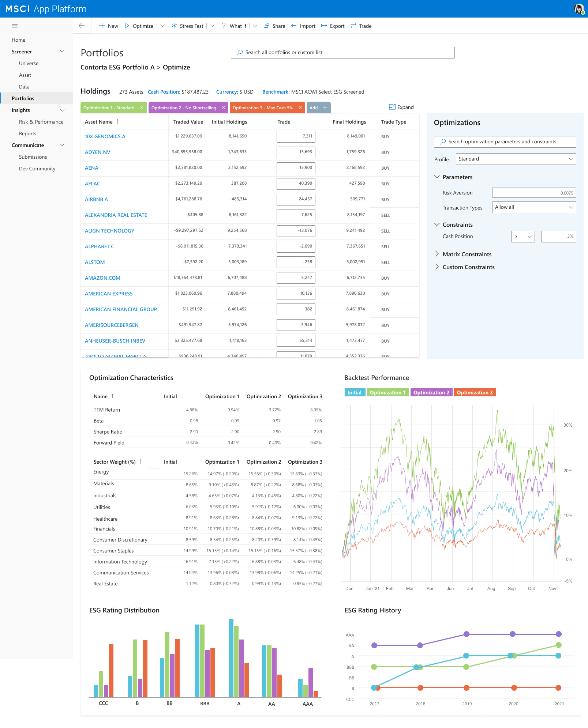Edit the AFLAC trade quantity field
588x728 pixels.
[x=296, y=184]
